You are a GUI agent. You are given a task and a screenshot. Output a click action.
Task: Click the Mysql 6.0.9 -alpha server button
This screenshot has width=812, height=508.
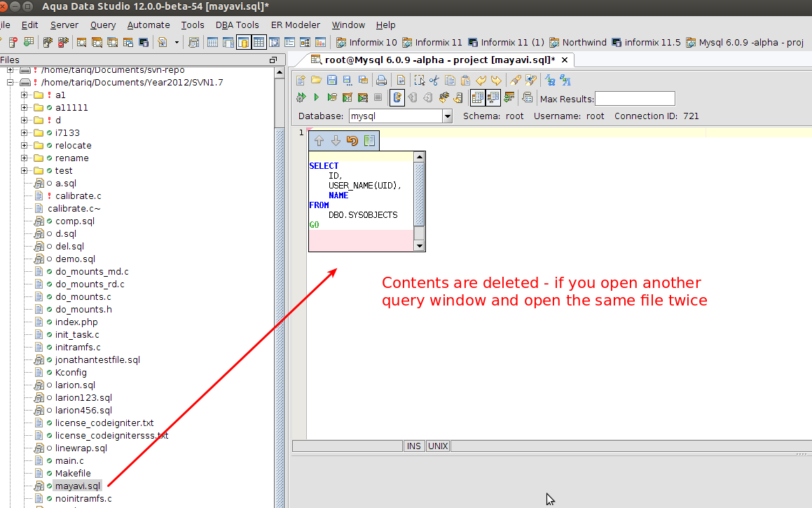pyautogui.click(x=744, y=43)
